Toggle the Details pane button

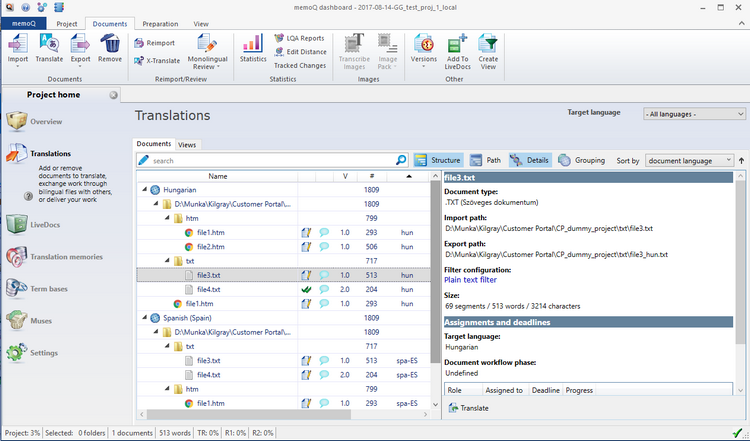[529, 160]
